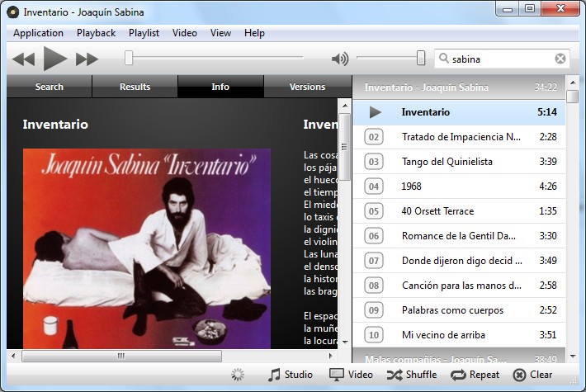
Task: Click the loading spinner icon in the bottom bar
Action: 238,375
